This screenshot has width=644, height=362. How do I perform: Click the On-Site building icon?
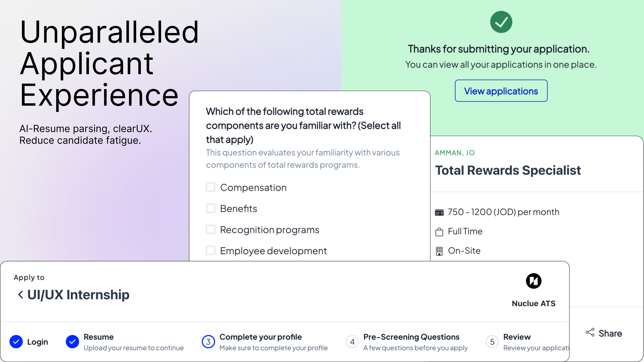point(439,251)
